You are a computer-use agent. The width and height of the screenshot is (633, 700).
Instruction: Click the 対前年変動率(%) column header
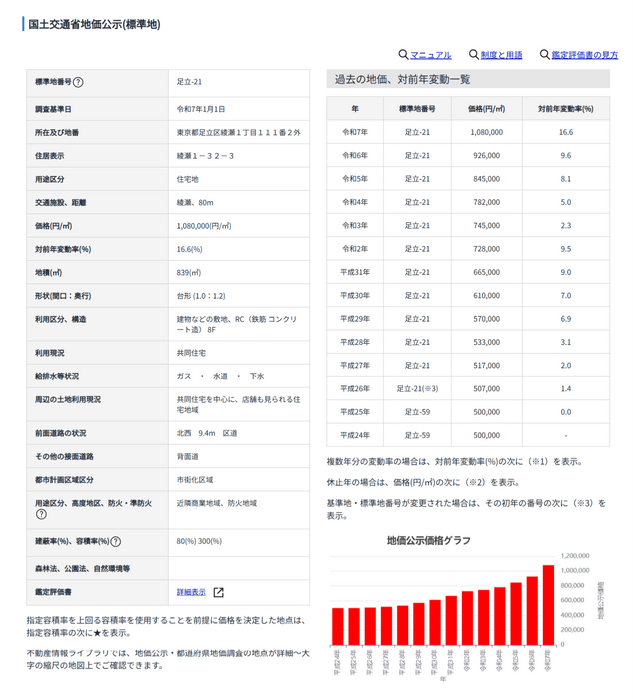(x=566, y=108)
